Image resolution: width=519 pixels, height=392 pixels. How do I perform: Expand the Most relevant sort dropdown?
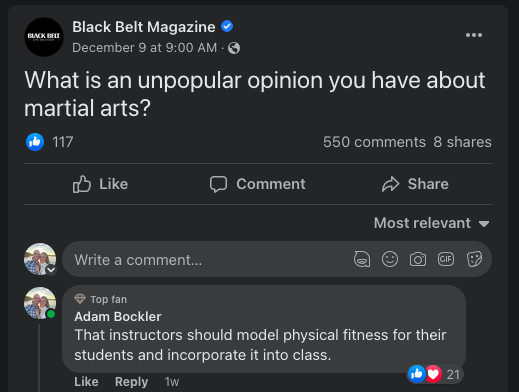pyautogui.click(x=432, y=223)
